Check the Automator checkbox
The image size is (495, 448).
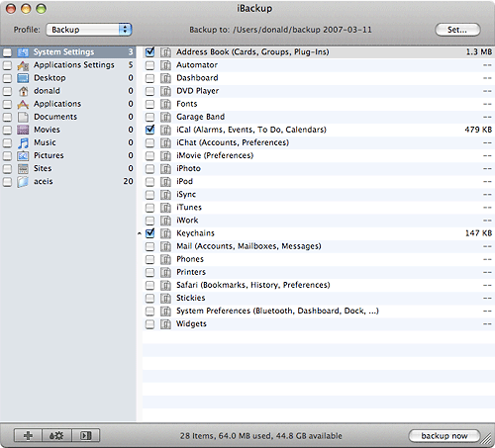pos(149,65)
